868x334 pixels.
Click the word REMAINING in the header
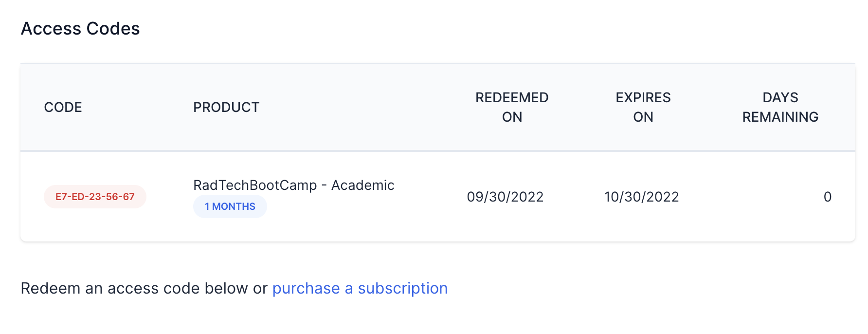[780, 117]
